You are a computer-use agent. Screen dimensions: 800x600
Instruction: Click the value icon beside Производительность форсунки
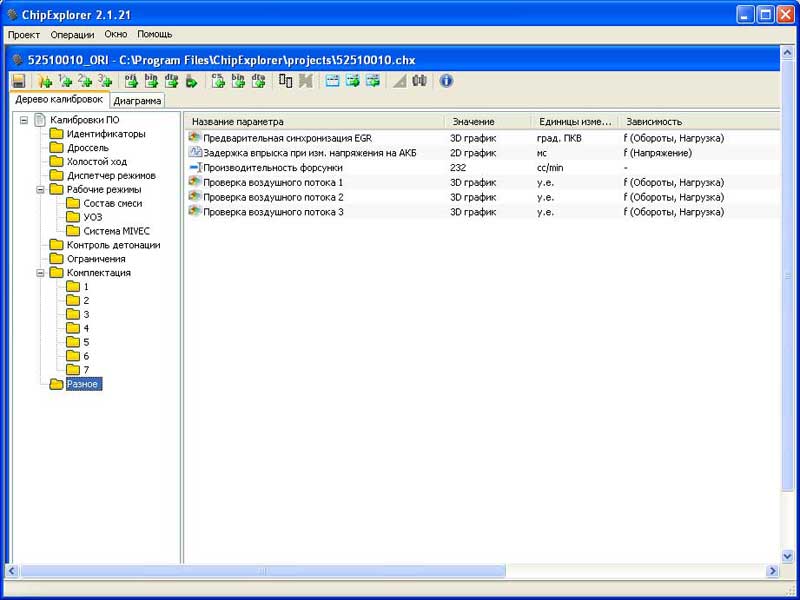[x=195, y=168]
